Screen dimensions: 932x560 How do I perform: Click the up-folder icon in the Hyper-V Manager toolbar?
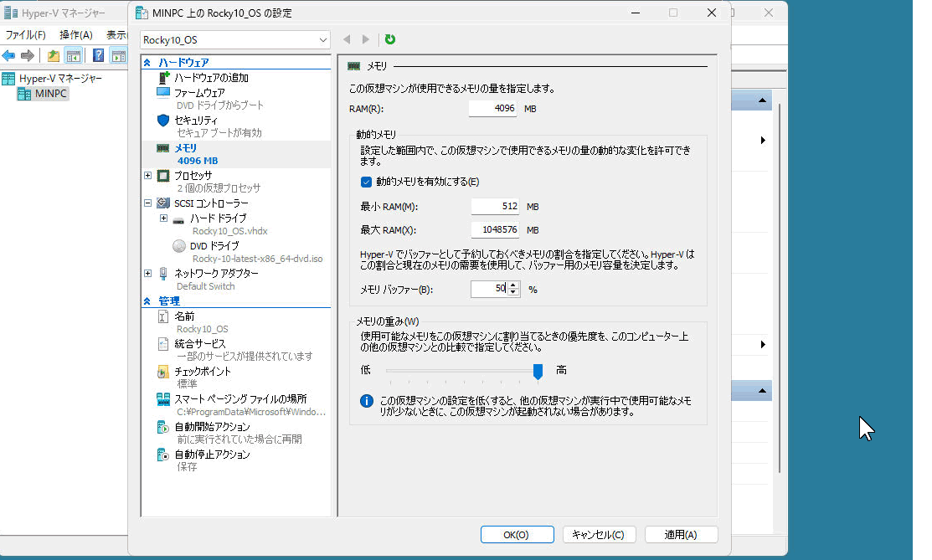54,56
